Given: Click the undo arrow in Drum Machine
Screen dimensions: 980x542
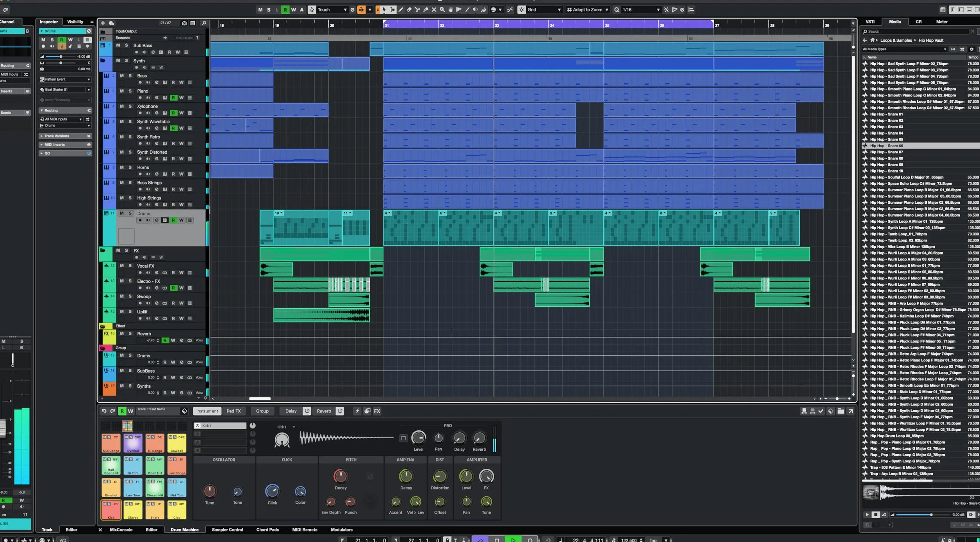Looking at the screenshot, I should coord(104,411).
